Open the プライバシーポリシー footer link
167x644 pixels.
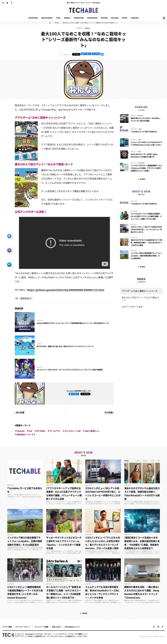tap(23, 627)
